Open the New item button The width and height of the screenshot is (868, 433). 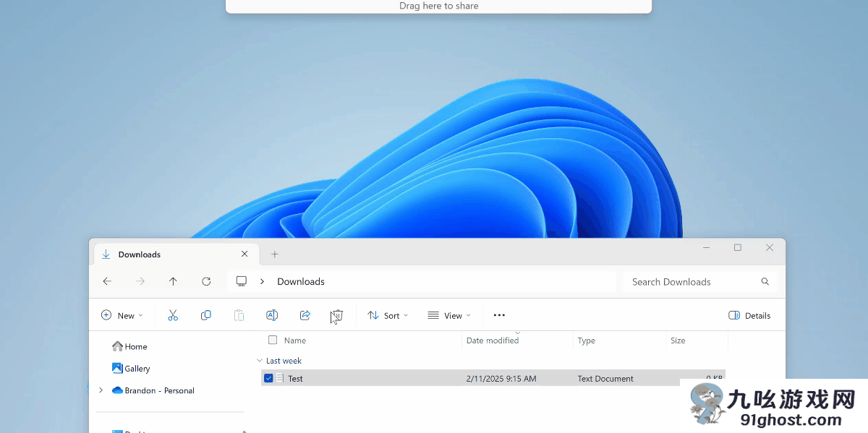click(122, 315)
